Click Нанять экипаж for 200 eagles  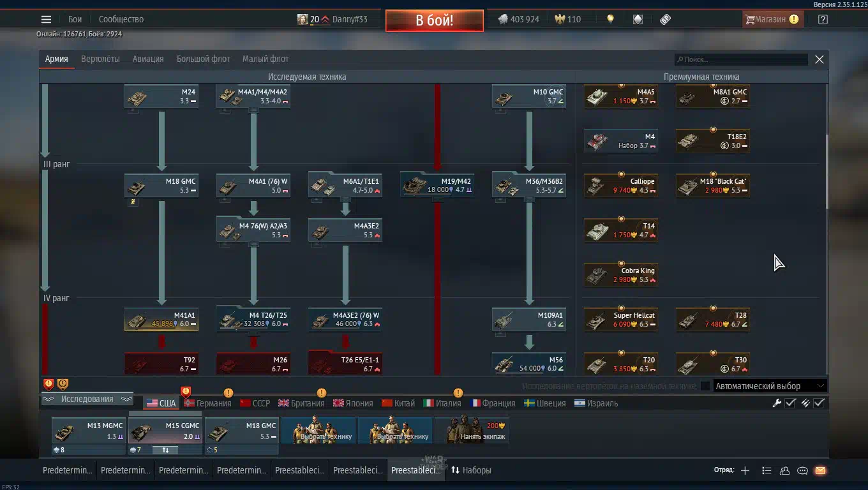point(472,429)
